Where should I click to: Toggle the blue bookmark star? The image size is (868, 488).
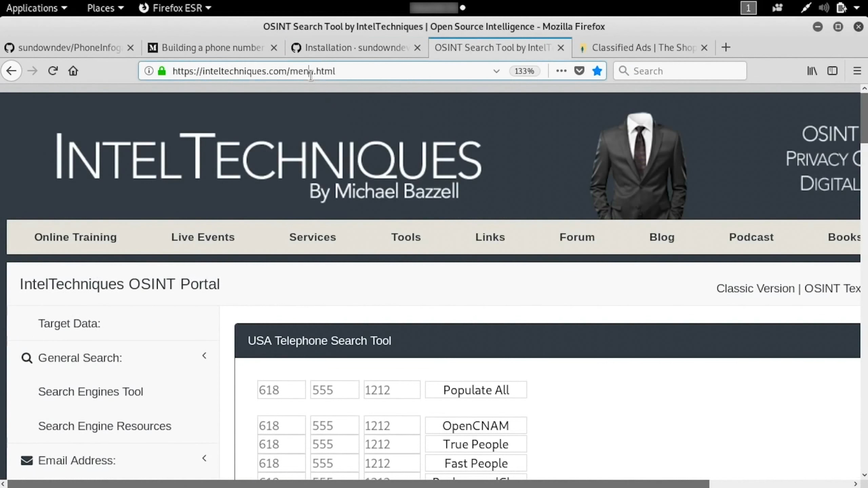tap(597, 71)
